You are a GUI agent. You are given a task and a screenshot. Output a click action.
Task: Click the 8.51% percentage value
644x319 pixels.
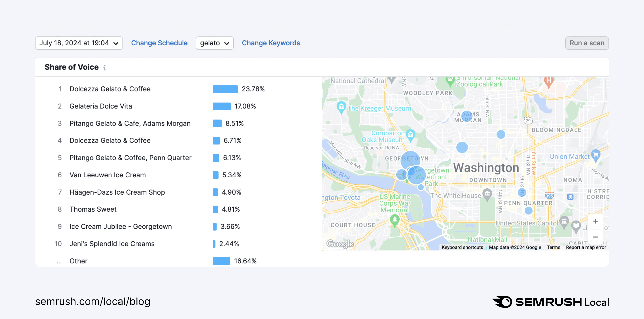[234, 124]
